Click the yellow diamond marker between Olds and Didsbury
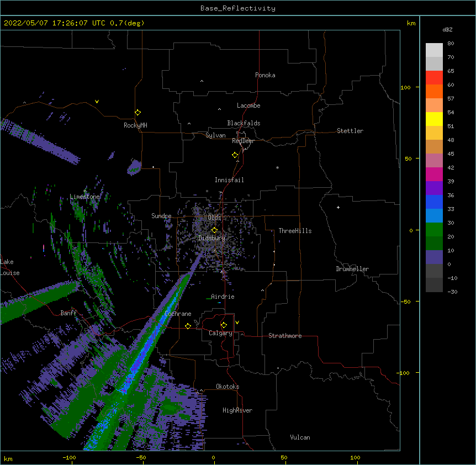476x465 pixels. coord(214,230)
